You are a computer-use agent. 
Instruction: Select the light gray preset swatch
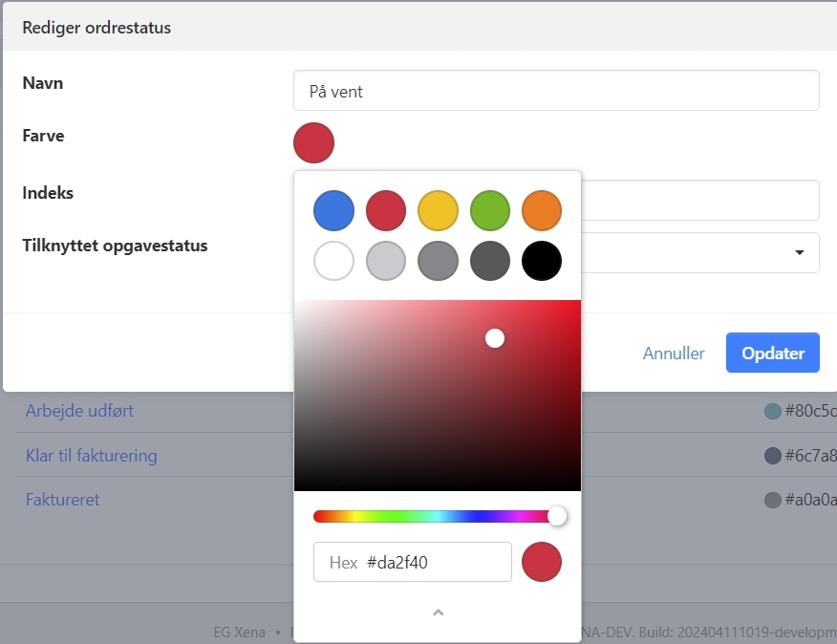click(x=386, y=260)
